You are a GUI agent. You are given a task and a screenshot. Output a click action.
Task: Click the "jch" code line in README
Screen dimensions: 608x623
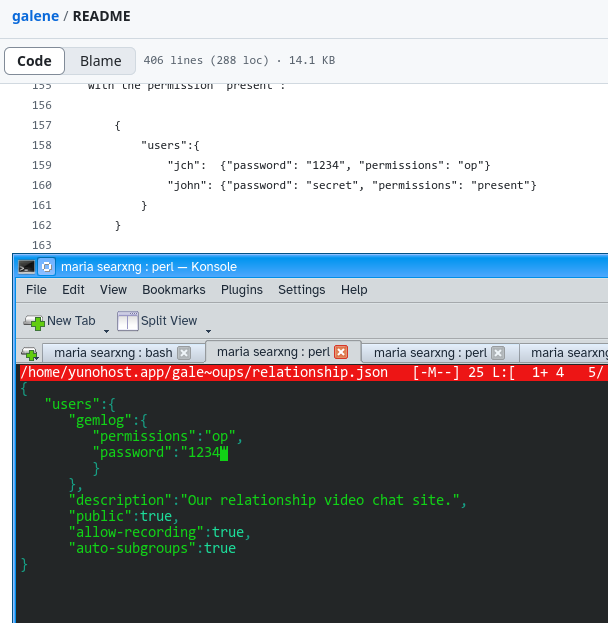tap(329, 165)
